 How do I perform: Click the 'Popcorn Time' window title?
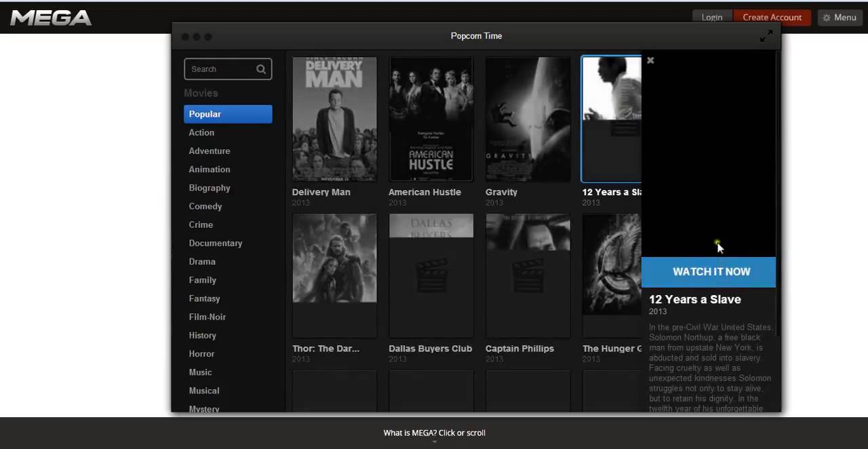pyautogui.click(x=477, y=36)
